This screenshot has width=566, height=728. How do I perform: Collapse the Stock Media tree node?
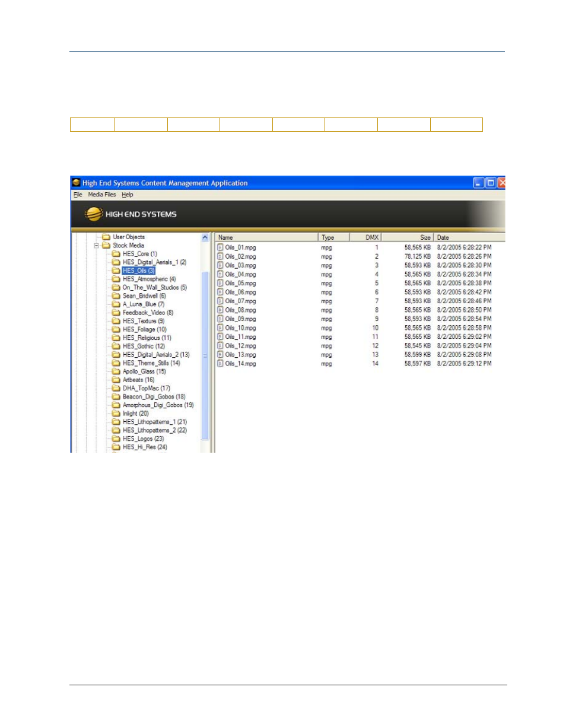point(96,245)
